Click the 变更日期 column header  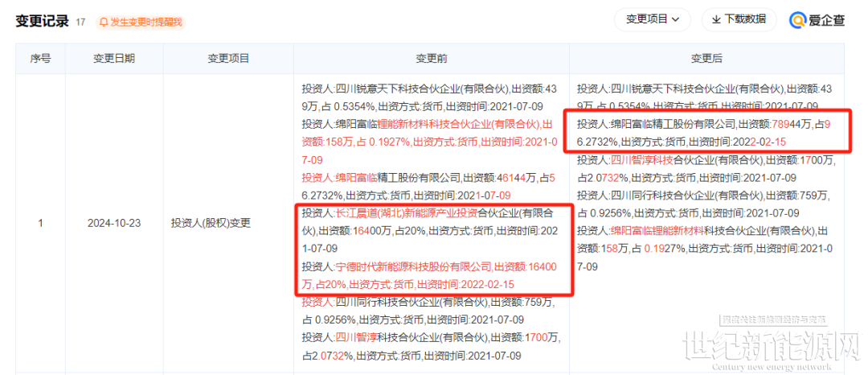(x=114, y=58)
